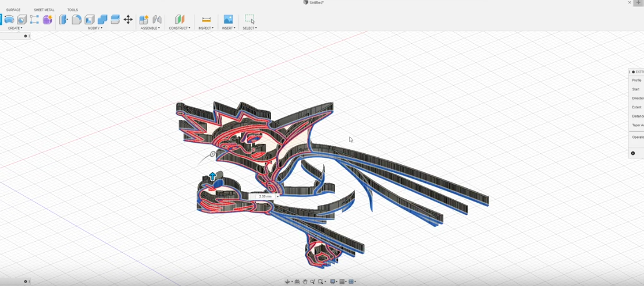Open the MODIFY dropdown menu

click(95, 28)
